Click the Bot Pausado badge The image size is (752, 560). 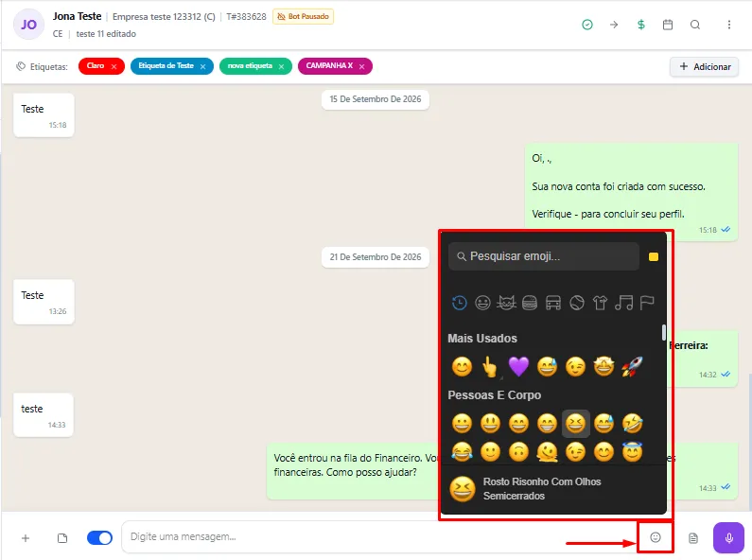pos(303,16)
